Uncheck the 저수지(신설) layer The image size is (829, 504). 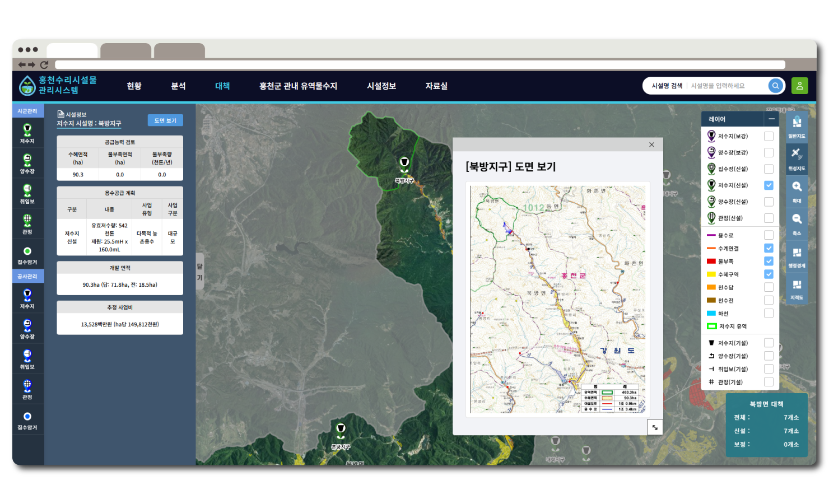pyautogui.click(x=769, y=185)
